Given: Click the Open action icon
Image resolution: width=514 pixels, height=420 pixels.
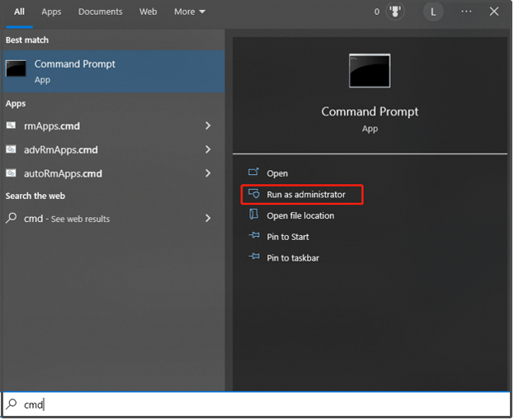Looking at the screenshot, I should (x=253, y=172).
